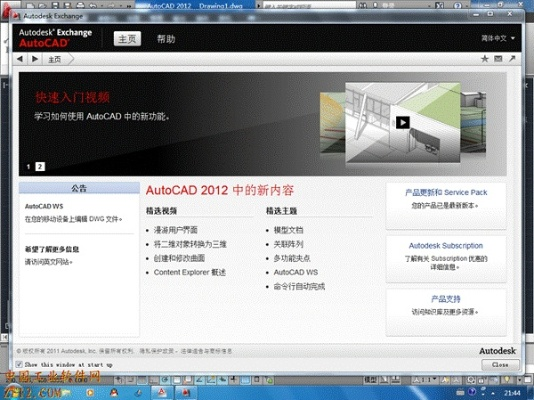534x400 pixels.
Task: Toggle Dynamic UCS in AutoCAD status bar
Action: 211,379
